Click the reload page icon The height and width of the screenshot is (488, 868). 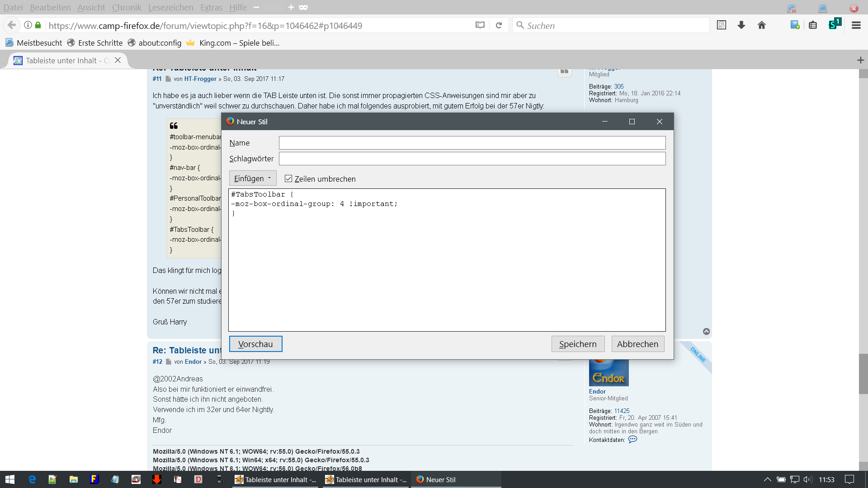pyautogui.click(x=499, y=25)
